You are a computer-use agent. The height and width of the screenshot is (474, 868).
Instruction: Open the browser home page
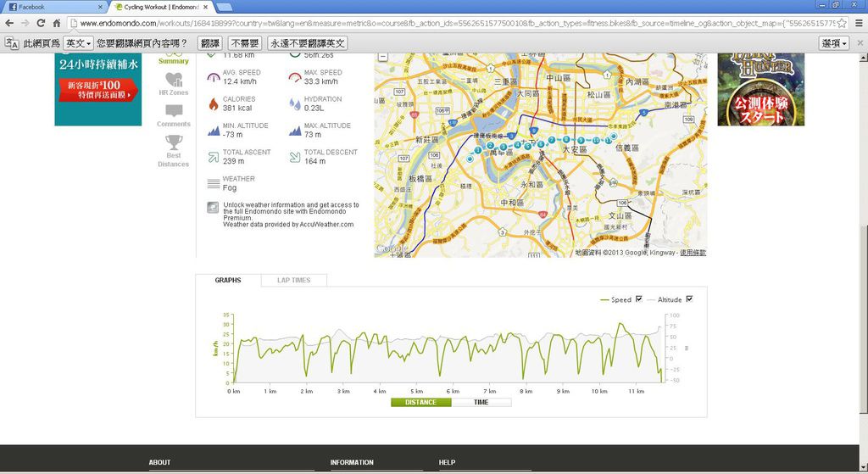pos(57,23)
